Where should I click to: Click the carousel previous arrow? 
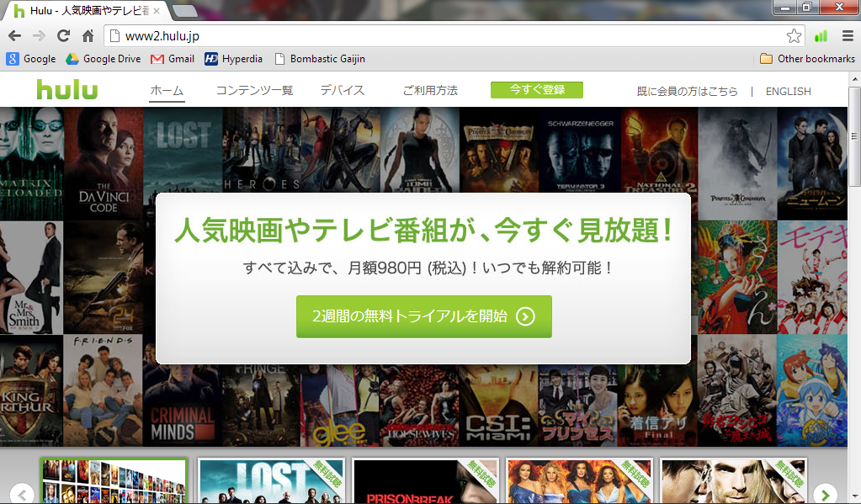(x=23, y=494)
